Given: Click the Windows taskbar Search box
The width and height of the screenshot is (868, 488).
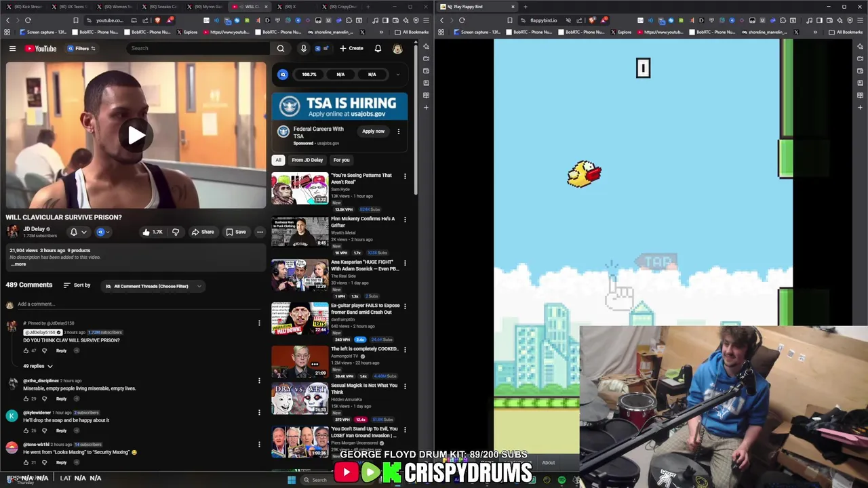Looking at the screenshot, I should 319,480.
